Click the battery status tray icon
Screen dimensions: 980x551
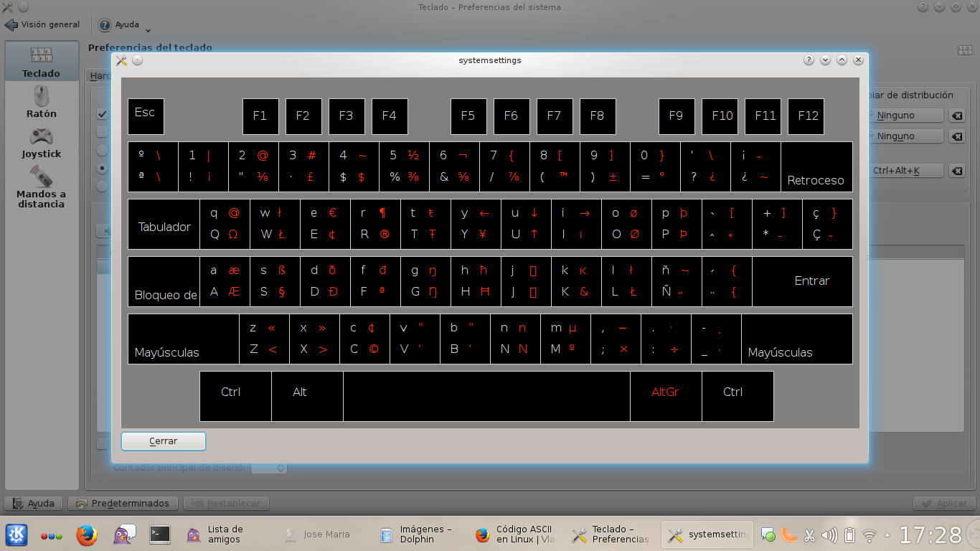[x=849, y=535]
